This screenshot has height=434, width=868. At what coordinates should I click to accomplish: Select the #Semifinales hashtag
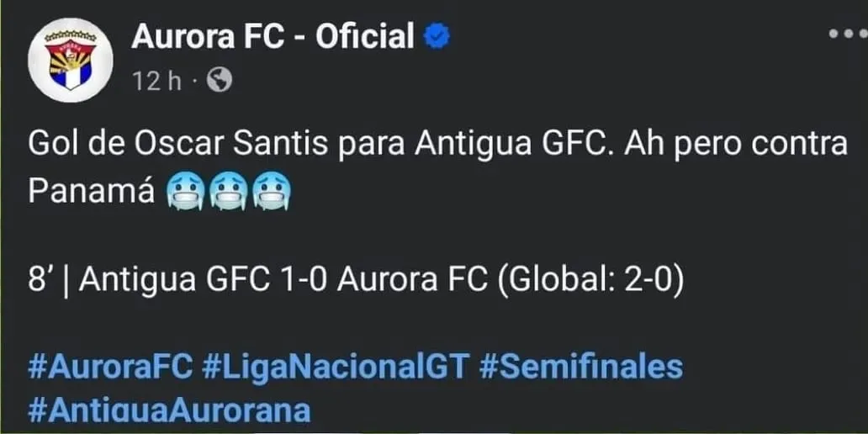pos(581,367)
